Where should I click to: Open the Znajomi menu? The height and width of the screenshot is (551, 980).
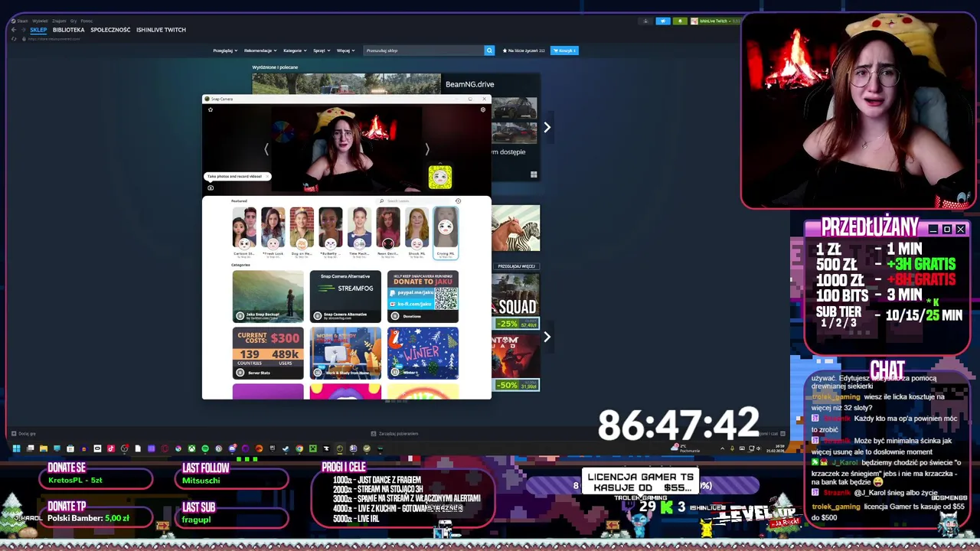pos(59,21)
